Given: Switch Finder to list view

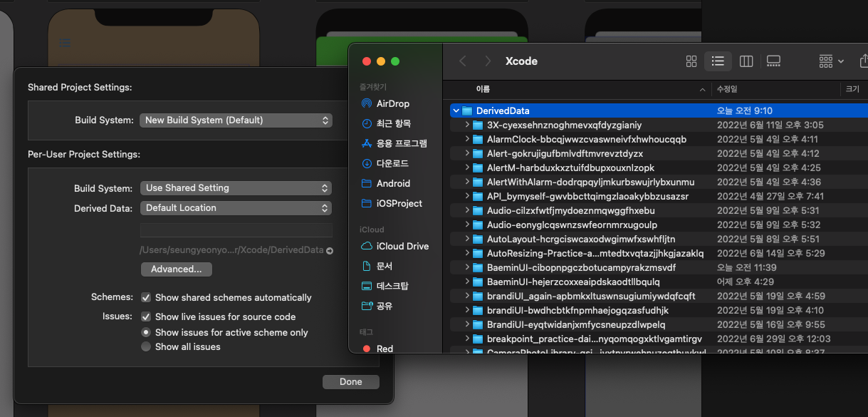Looking at the screenshot, I should 718,61.
